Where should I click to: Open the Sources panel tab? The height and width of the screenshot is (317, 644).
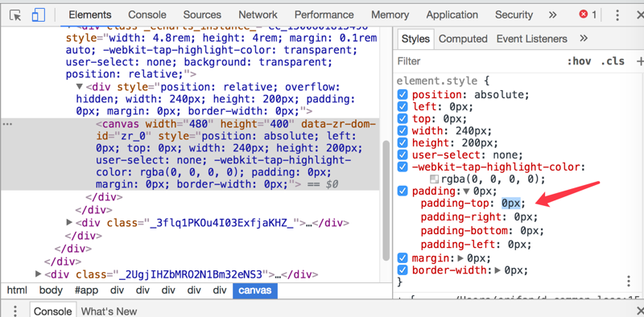(202, 14)
